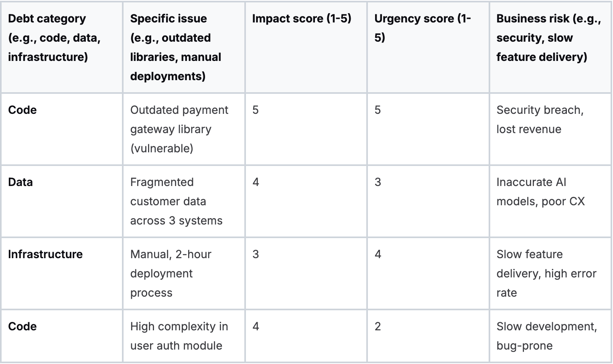The height and width of the screenshot is (364, 613).
Task: Click "Inaccurate AI models, poor CX" cell
Action: click(x=540, y=192)
